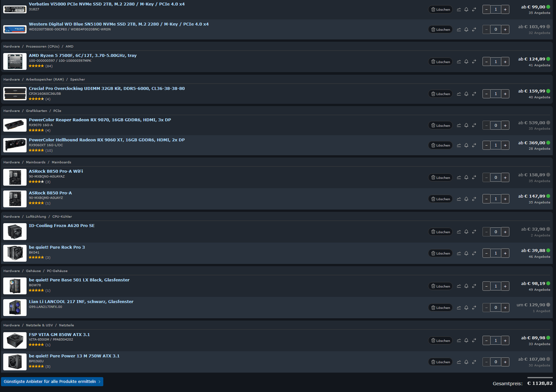The width and height of the screenshot is (556, 392).
Task: Remove ID-Cooling Frozn A620 with Löschen
Action: (440, 232)
